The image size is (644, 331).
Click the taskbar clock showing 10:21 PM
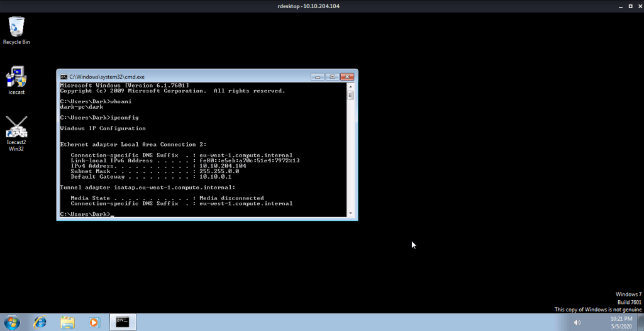pyautogui.click(x=621, y=322)
